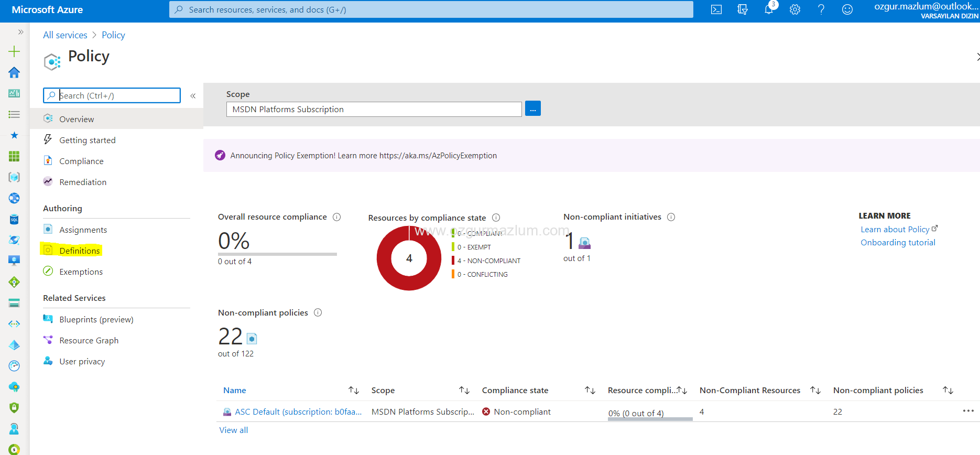980x455 pixels.
Task: Click the Feedback smiley icon
Action: click(x=847, y=9)
